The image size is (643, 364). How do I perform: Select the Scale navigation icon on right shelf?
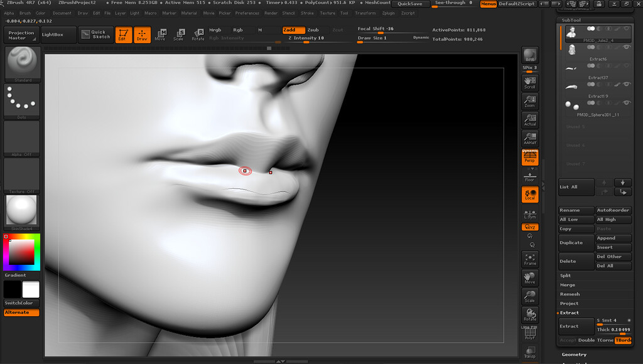[529, 295]
